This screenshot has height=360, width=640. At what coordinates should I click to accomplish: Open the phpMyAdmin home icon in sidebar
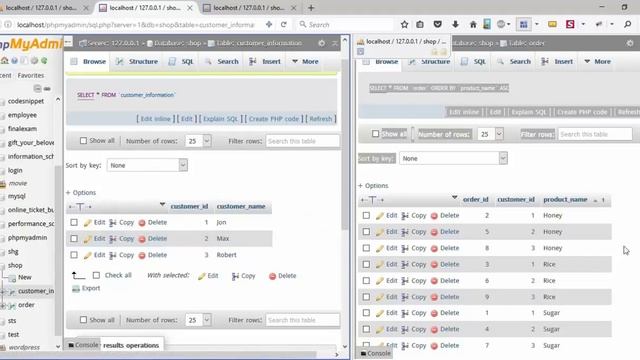[4, 61]
